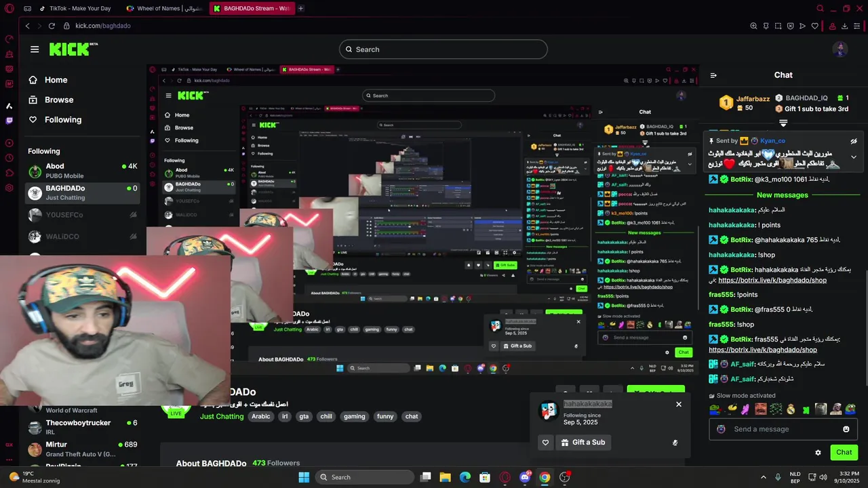Select the funny stream tag
868x488 pixels.
[x=385, y=416]
